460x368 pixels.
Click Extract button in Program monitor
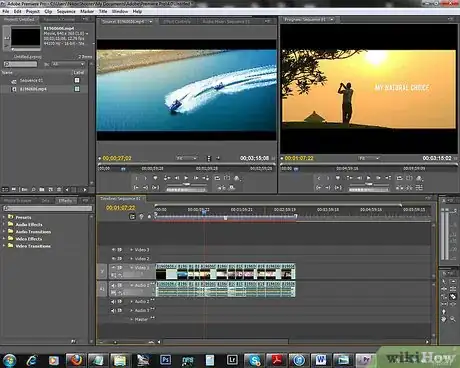click(409, 188)
